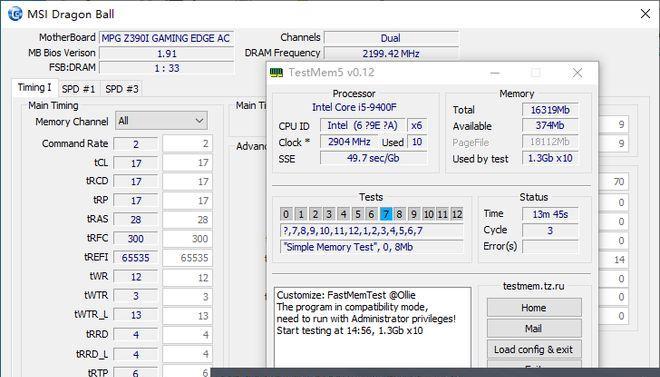Viewport: 660px width, 377px height.
Task: Click the Used threads 10 field
Action: [x=417, y=142]
